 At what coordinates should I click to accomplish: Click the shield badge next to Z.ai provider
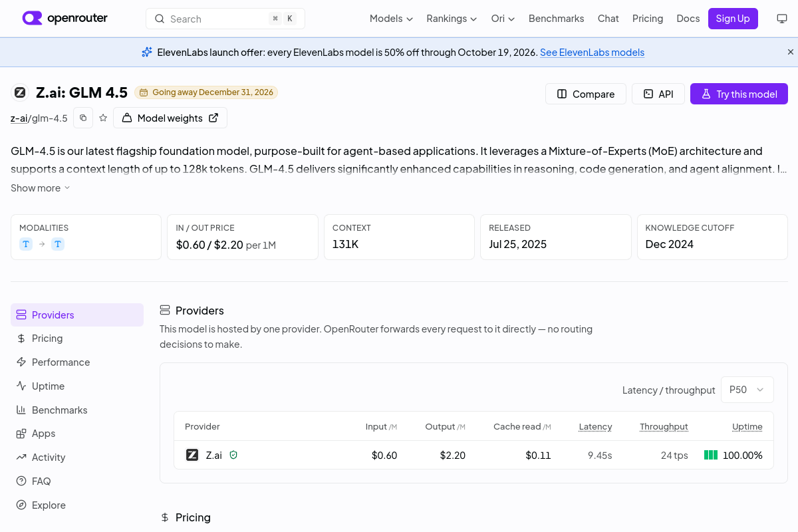pyautogui.click(x=233, y=455)
